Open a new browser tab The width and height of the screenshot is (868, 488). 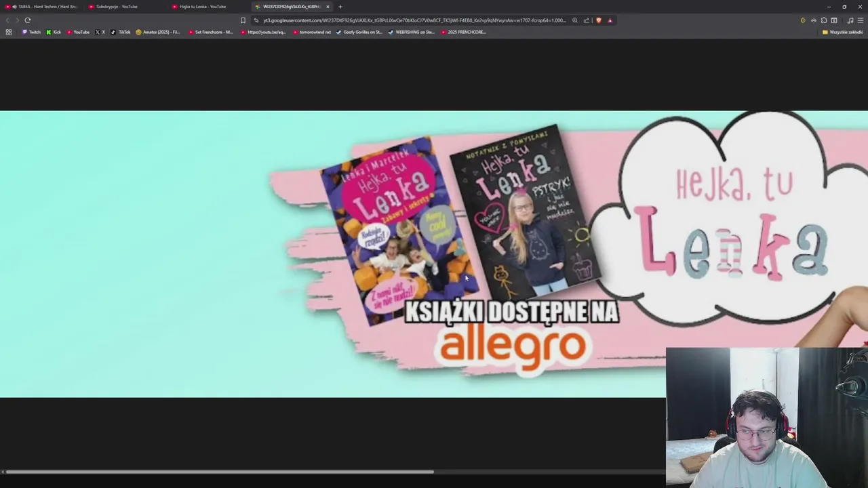340,7
